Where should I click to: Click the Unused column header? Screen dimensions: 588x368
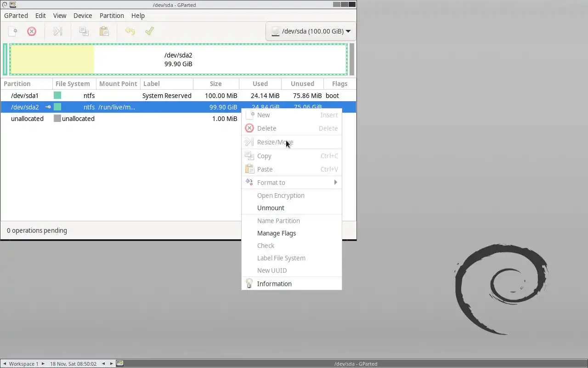coord(302,84)
